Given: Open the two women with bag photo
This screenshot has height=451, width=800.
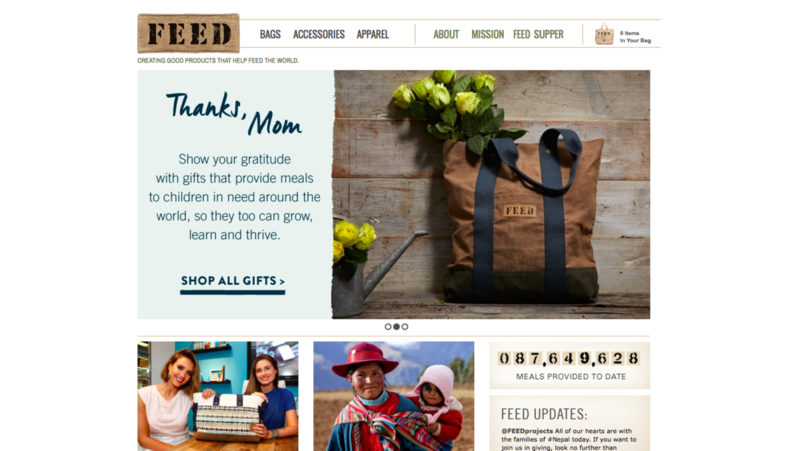Looking at the screenshot, I should (x=218, y=396).
